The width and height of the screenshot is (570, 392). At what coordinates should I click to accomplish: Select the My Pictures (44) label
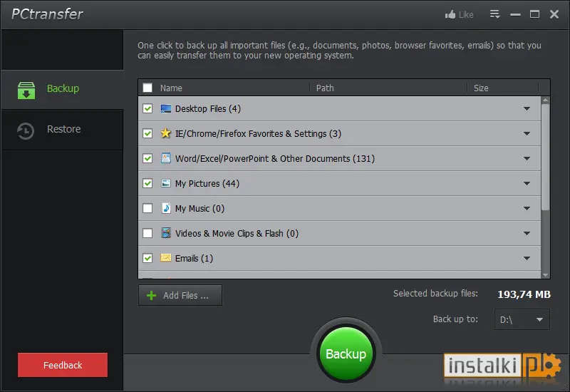coord(207,184)
